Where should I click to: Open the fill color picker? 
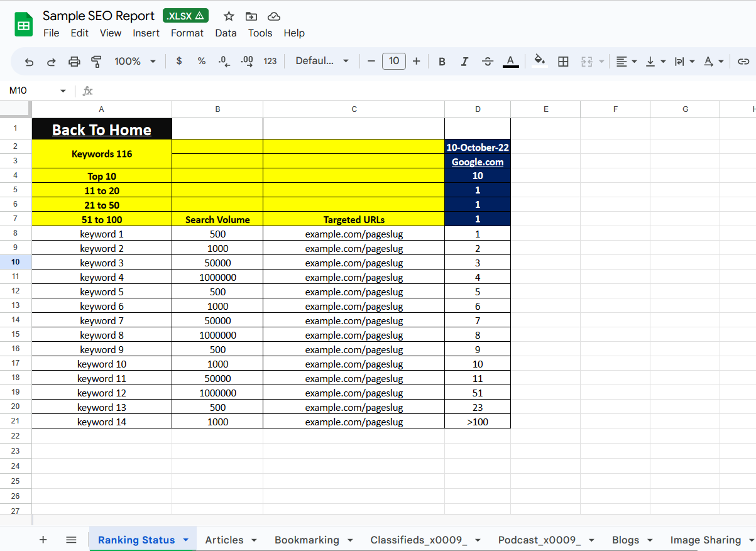(539, 61)
